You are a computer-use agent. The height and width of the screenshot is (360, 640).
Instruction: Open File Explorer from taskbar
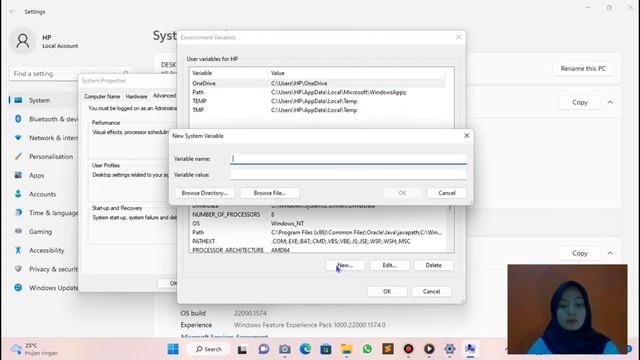347,349
